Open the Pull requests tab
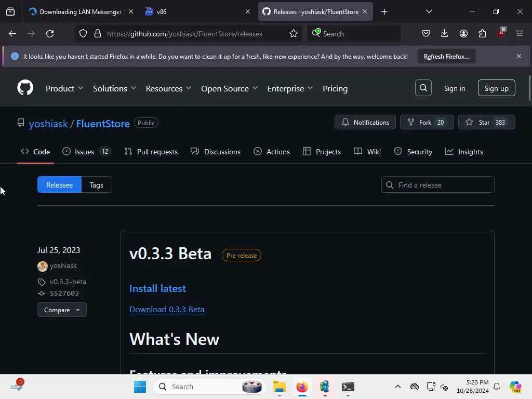The image size is (532, 399). coord(151,152)
